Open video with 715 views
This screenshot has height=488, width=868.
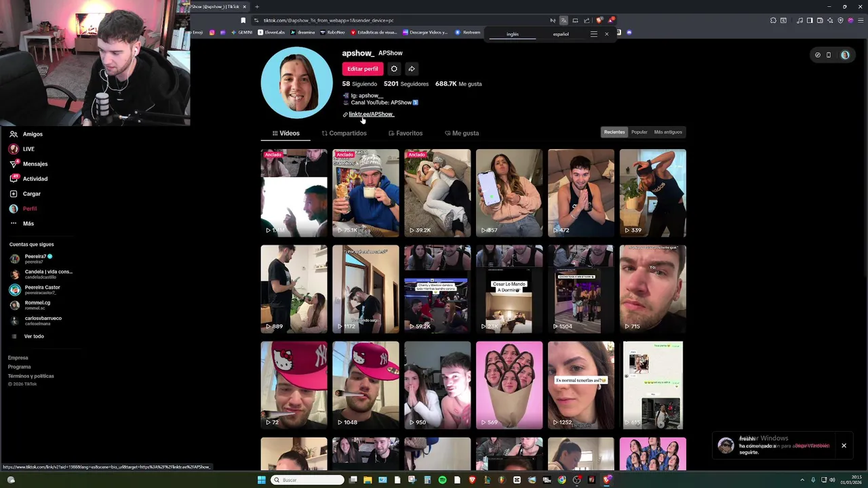click(653, 289)
